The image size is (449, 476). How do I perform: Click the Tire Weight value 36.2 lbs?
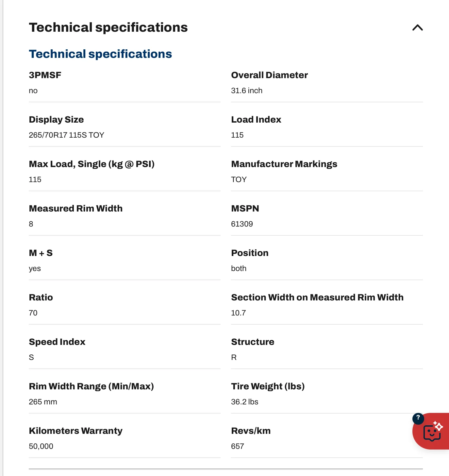point(244,402)
